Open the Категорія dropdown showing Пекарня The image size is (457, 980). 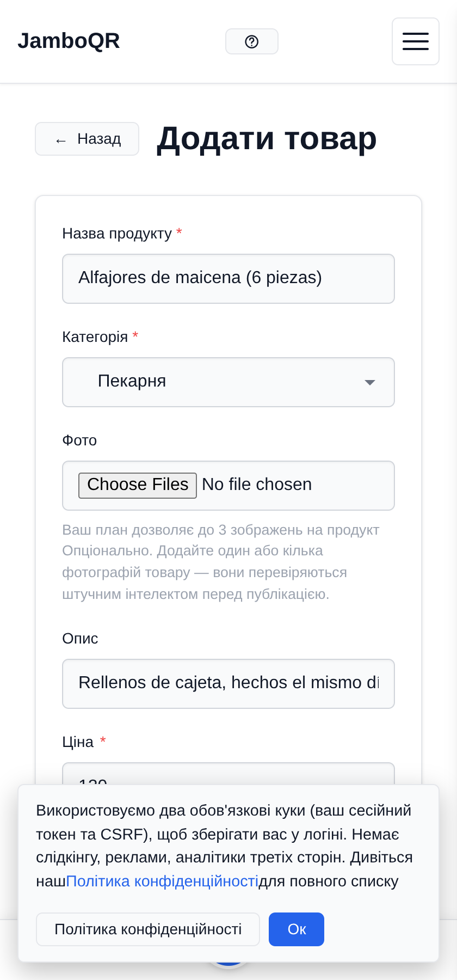pyautogui.click(x=228, y=382)
